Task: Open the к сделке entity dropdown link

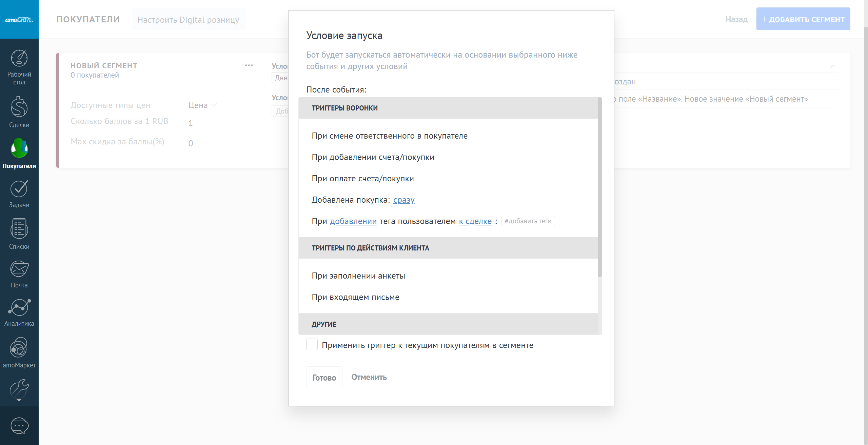Action: [475, 221]
